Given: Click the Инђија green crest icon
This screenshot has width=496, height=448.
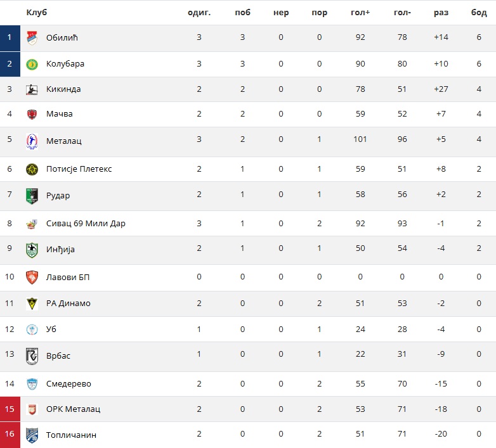Looking at the screenshot, I should [x=32, y=250].
